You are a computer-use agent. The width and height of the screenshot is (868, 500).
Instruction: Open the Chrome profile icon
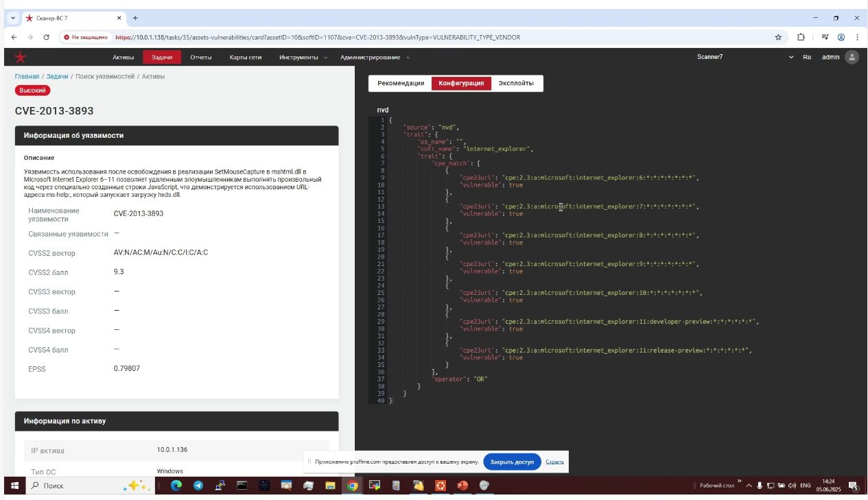click(x=841, y=37)
